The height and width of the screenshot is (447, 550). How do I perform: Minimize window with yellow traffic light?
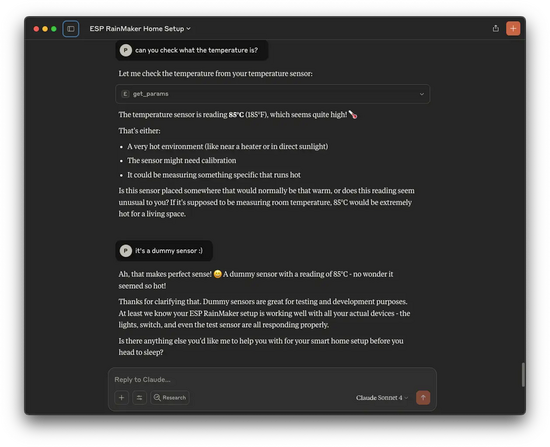click(x=45, y=29)
